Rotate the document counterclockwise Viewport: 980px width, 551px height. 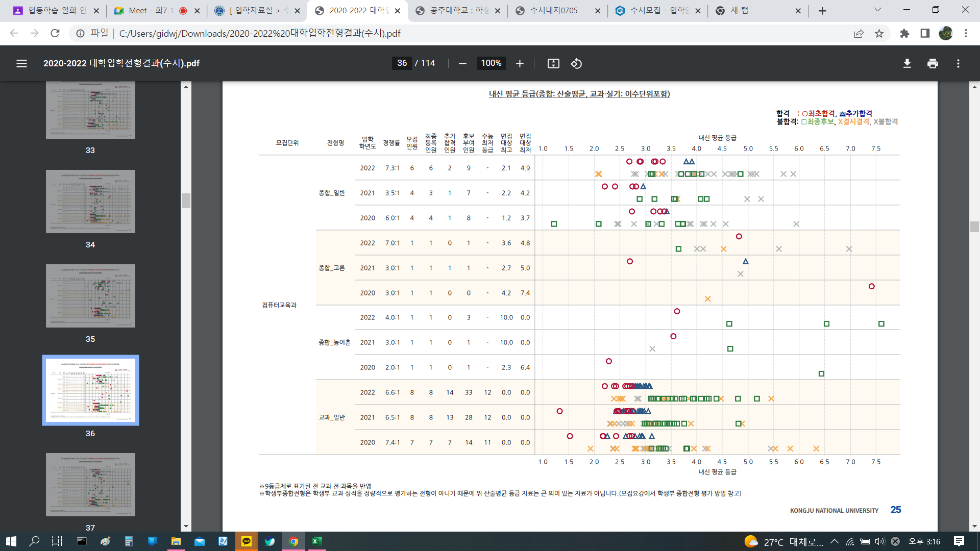(576, 63)
